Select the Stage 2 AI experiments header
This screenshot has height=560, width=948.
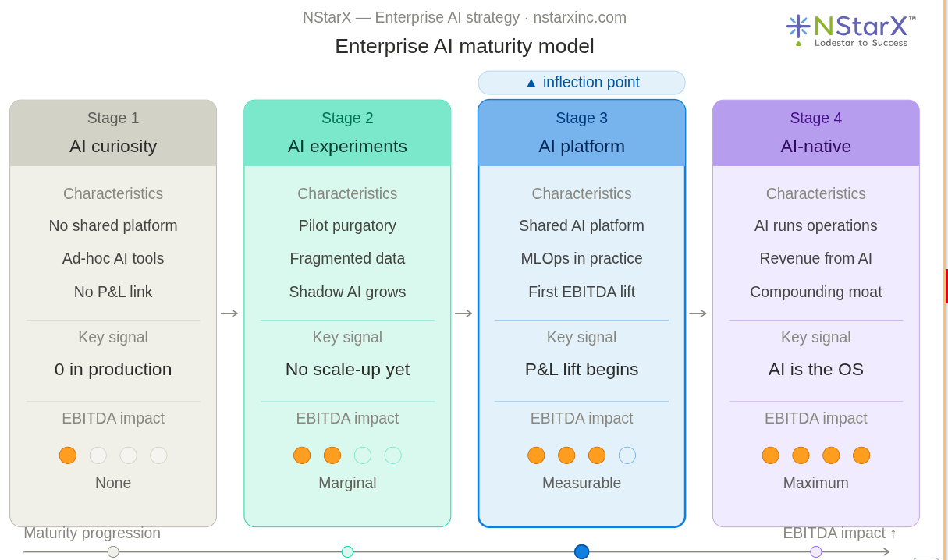347,133
